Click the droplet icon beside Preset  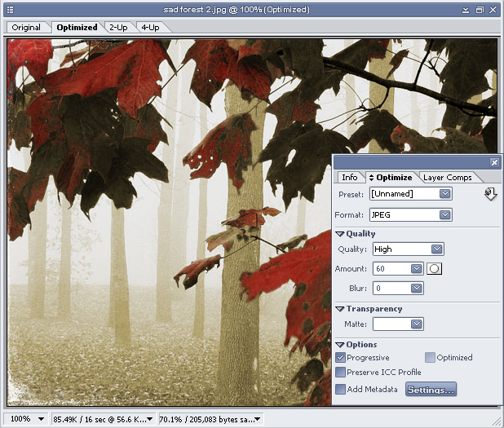click(490, 194)
